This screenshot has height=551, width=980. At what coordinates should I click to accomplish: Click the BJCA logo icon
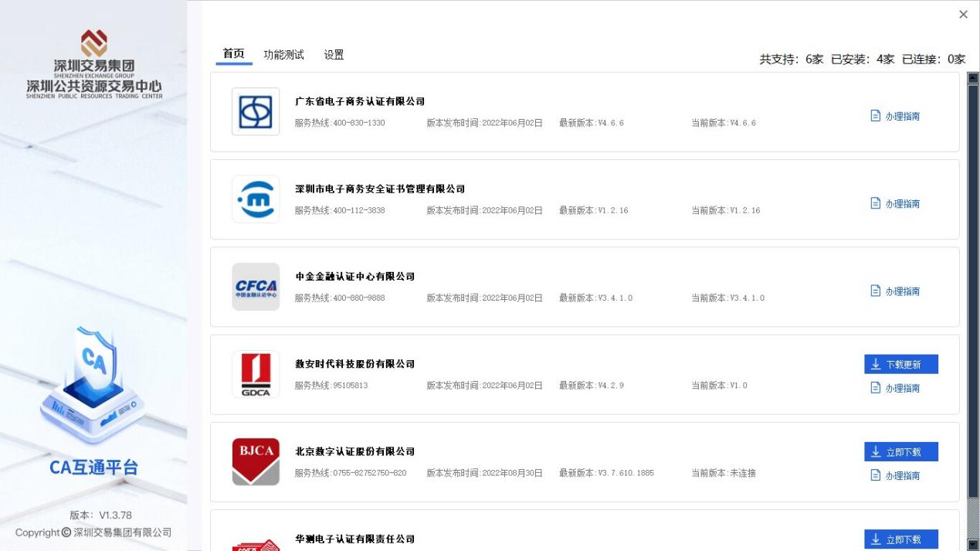(x=256, y=461)
